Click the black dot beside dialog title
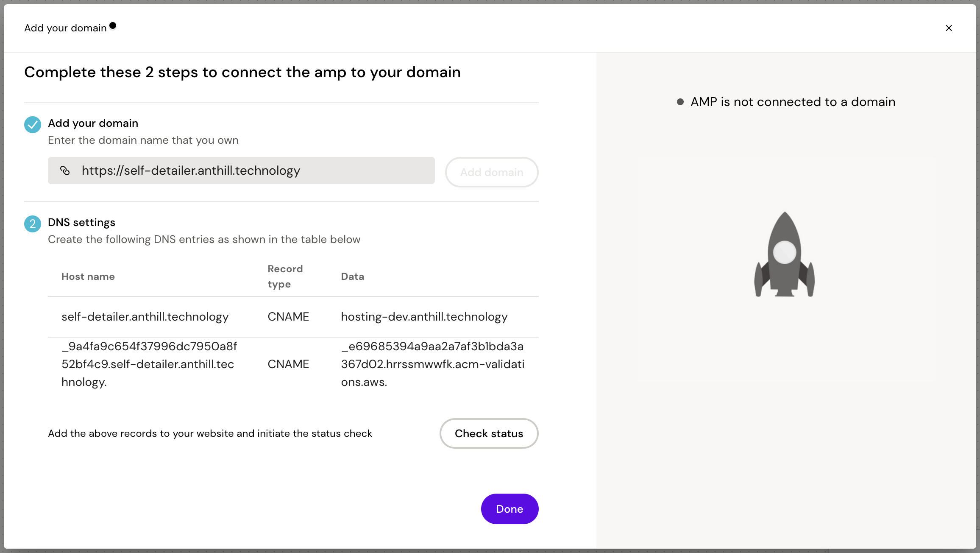 point(113,25)
